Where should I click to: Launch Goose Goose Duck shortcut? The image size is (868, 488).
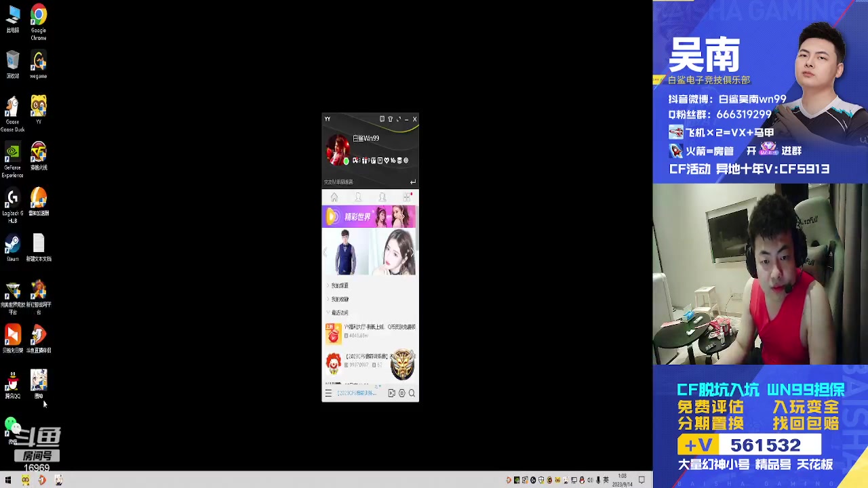13,114
